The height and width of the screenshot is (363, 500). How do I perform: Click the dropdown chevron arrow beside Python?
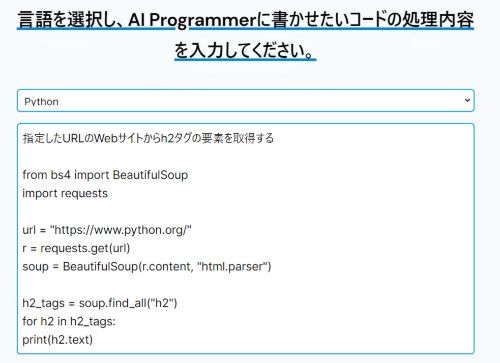coord(467,100)
